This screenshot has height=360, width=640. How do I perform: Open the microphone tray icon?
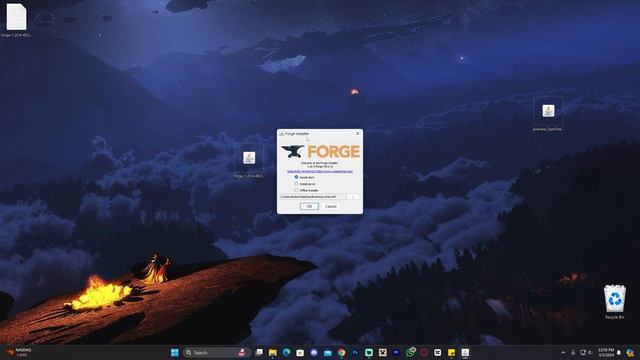coord(573,352)
